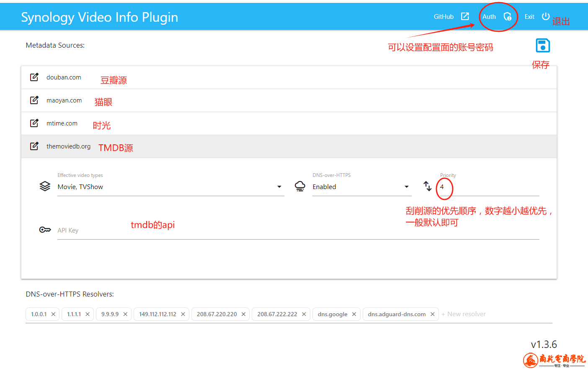Click the Metadata Sources label
This screenshot has height=371, width=588.
click(x=55, y=45)
